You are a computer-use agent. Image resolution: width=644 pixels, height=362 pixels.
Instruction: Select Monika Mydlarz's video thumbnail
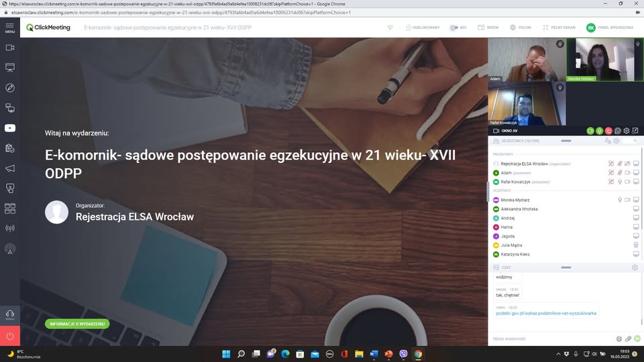(605, 60)
